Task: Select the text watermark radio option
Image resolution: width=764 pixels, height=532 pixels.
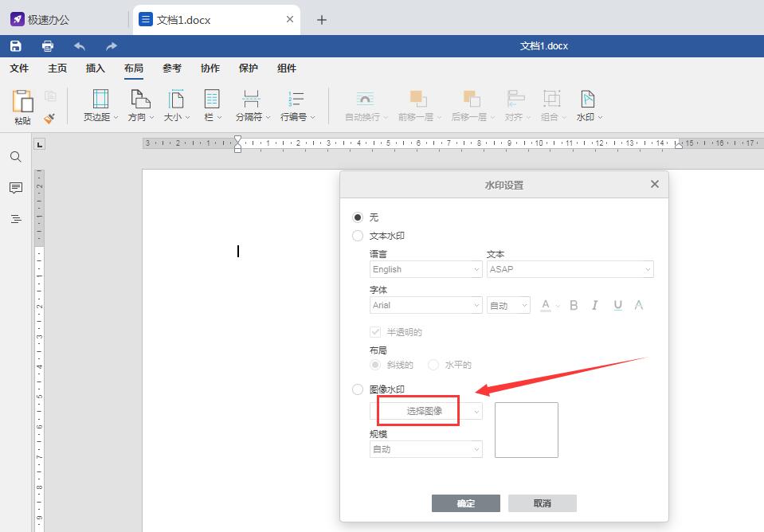Action: pos(358,236)
